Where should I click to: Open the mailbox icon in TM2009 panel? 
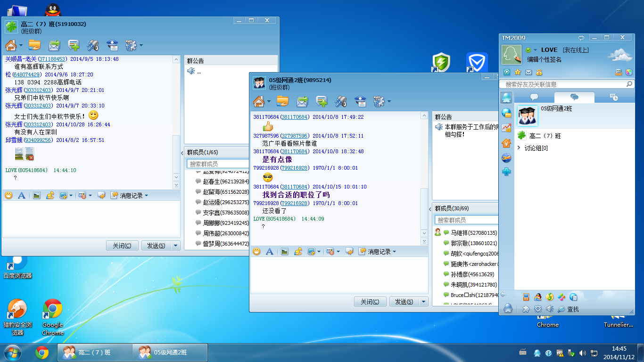pos(528,72)
